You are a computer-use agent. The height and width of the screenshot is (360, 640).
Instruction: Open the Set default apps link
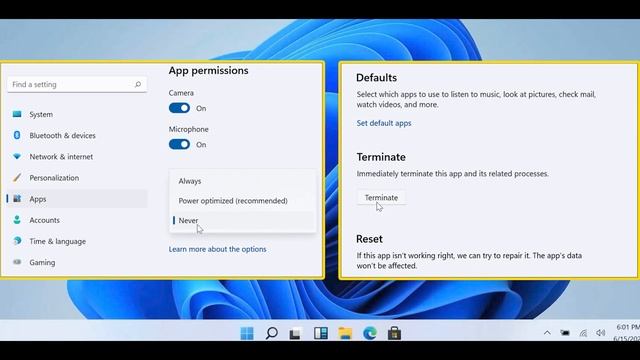[384, 123]
